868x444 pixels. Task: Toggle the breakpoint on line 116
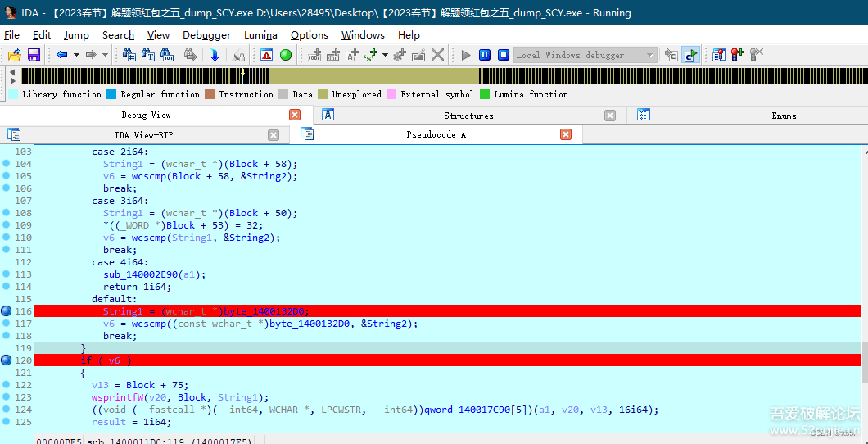7,311
